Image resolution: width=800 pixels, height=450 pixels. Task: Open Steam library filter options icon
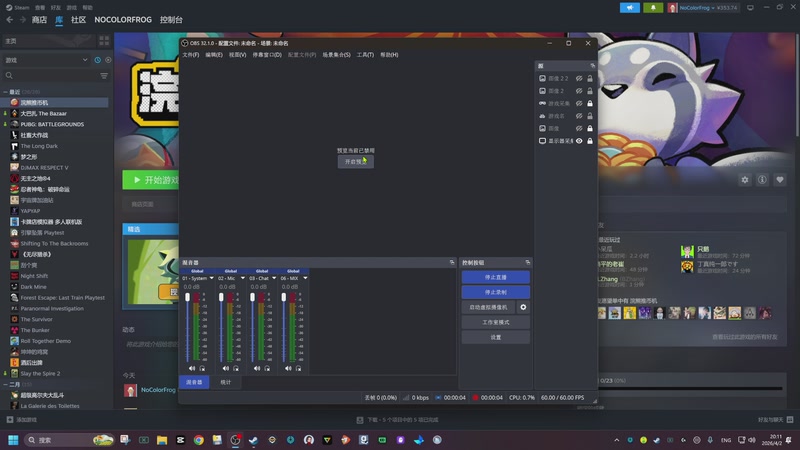[x=104, y=76]
